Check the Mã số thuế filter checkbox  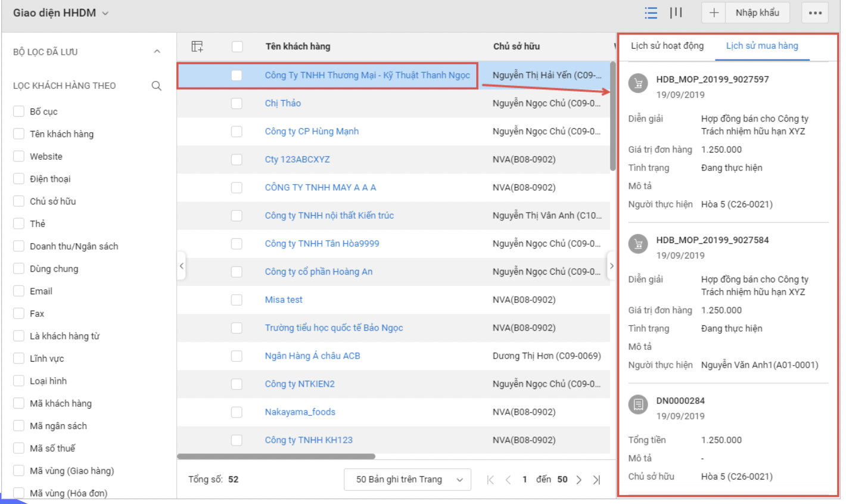tap(19, 449)
